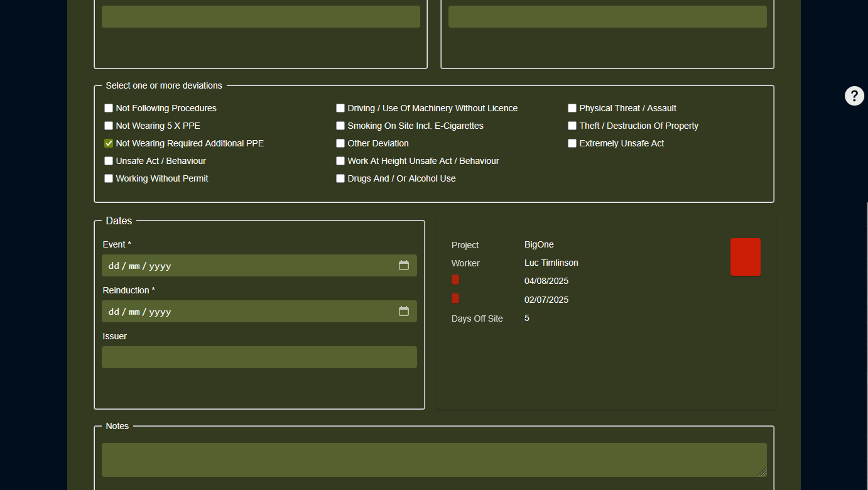Check Drugs And / Or Alcohol Use

pos(340,178)
